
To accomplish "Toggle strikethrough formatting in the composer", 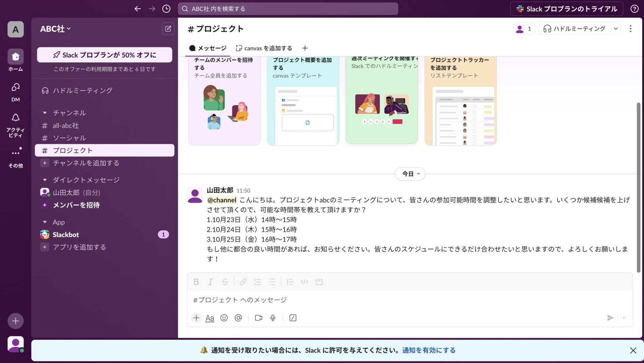I will [224, 282].
